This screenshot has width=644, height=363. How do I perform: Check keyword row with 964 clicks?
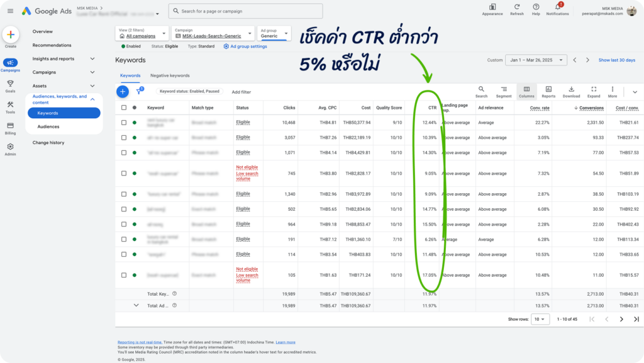click(124, 224)
